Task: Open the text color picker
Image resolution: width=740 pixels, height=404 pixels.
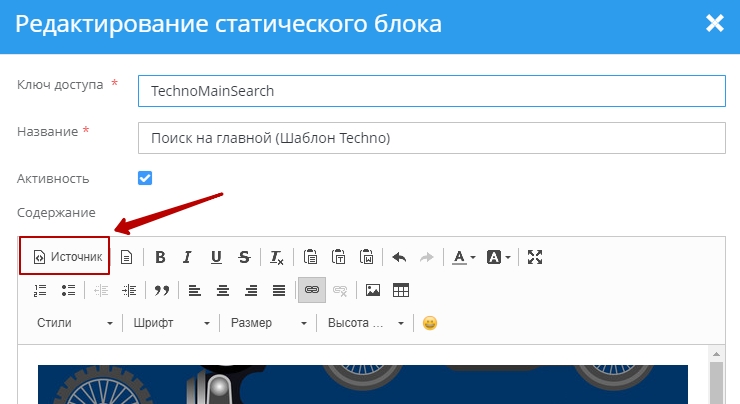Action: point(463,257)
